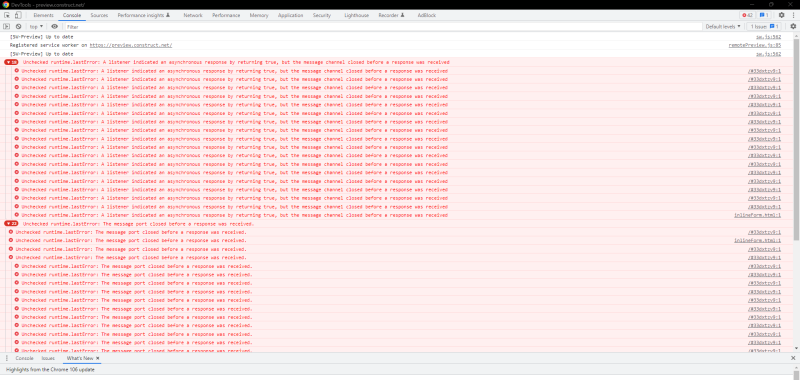Viewport: 800px width, 380px height.
Task: Click the scrollbar down arrow
Action: 796,349
